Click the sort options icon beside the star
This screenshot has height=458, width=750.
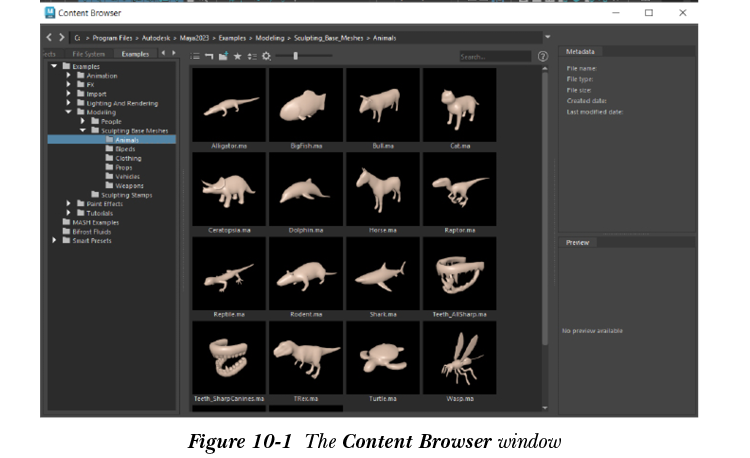click(251, 57)
